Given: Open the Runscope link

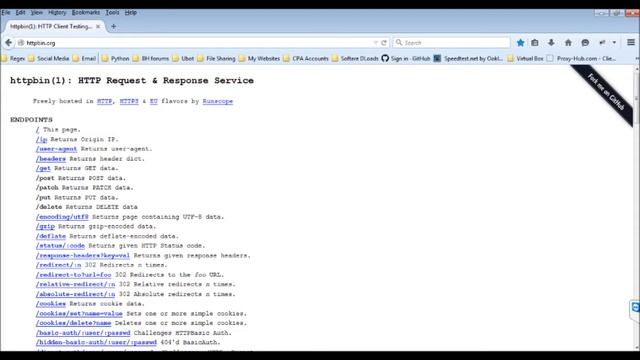Looking at the screenshot, I should 218,101.
